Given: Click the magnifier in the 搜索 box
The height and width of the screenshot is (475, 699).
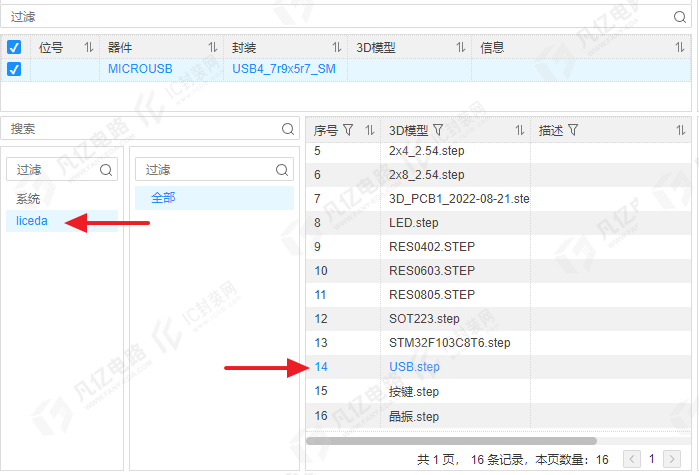Looking at the screenshot, I should pos(288,129).
